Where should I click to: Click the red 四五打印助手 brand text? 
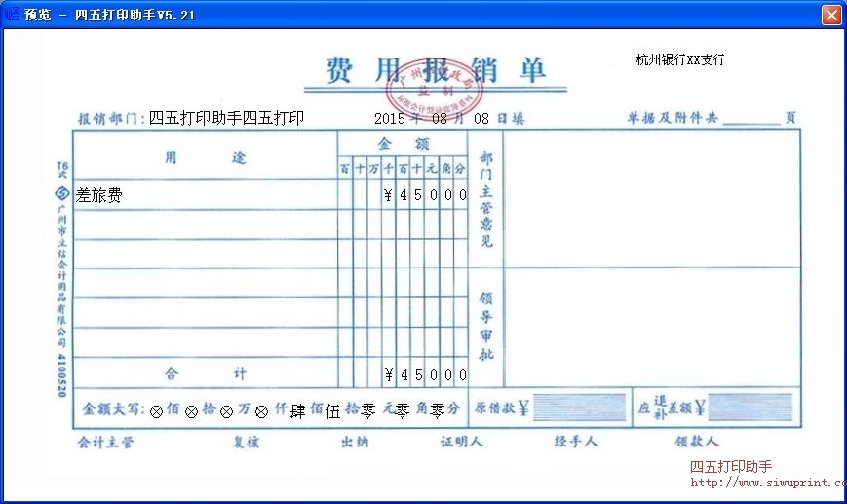pos(731,467)
